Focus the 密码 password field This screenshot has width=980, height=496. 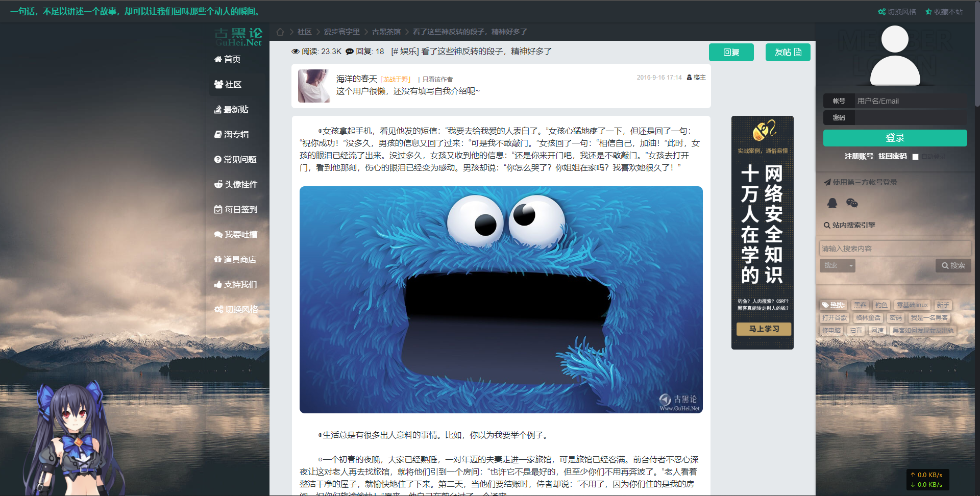pyautogui.click(x=910, y=117)
